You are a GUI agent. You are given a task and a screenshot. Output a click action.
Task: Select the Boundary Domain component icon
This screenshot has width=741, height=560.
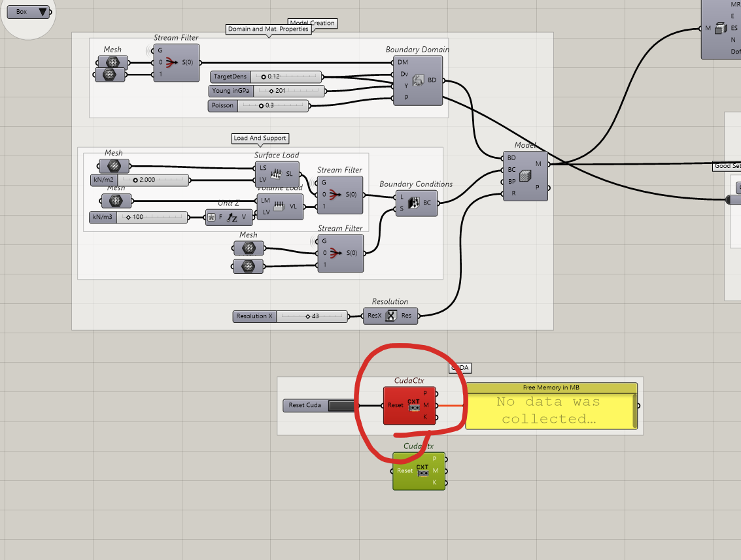(418, 80)
